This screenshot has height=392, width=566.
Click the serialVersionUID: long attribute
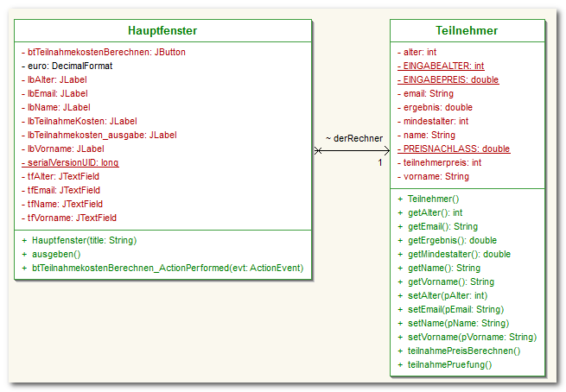pyautogui.click(x=73, y=162)
